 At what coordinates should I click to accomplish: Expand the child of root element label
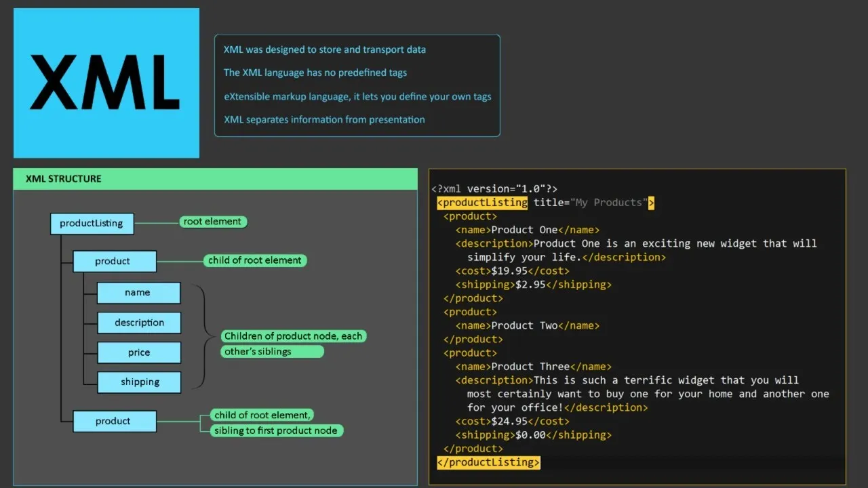pyautogui.click(x=254, y=260)
